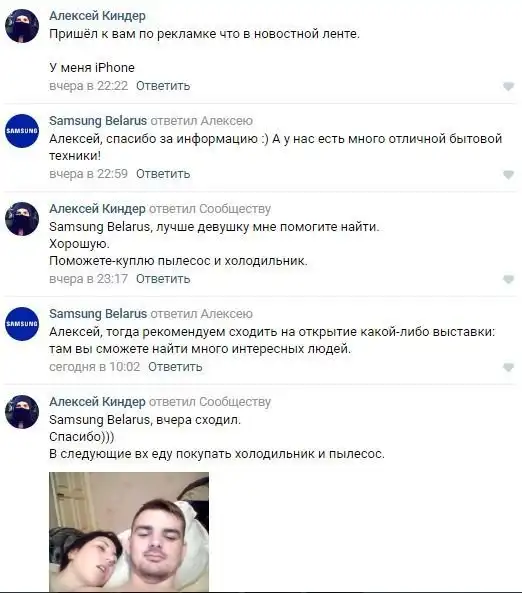Like Samsung Belarus reply about бытовой техники

508,174
